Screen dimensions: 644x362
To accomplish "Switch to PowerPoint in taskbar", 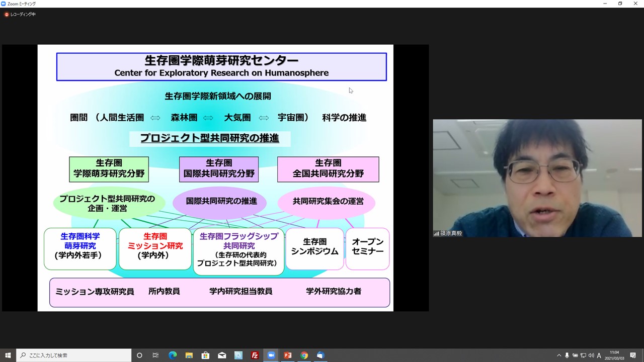I will click(288, 355).
